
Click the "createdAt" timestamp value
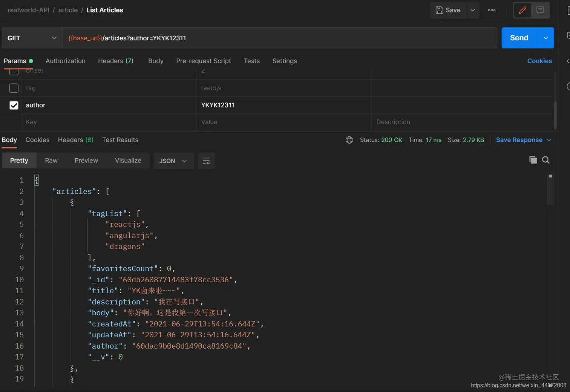pyautogui.click(x=202, y=324)
